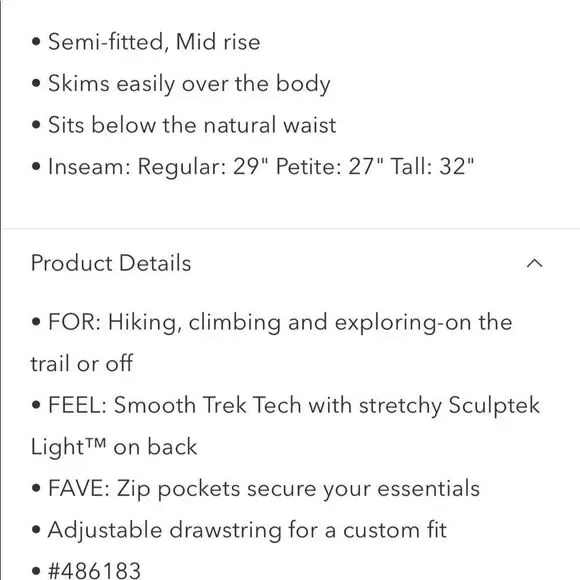The height and width of the screenshot is (580, 580).
Task: Click the bullet before FAVE
Action: point(36,488)
